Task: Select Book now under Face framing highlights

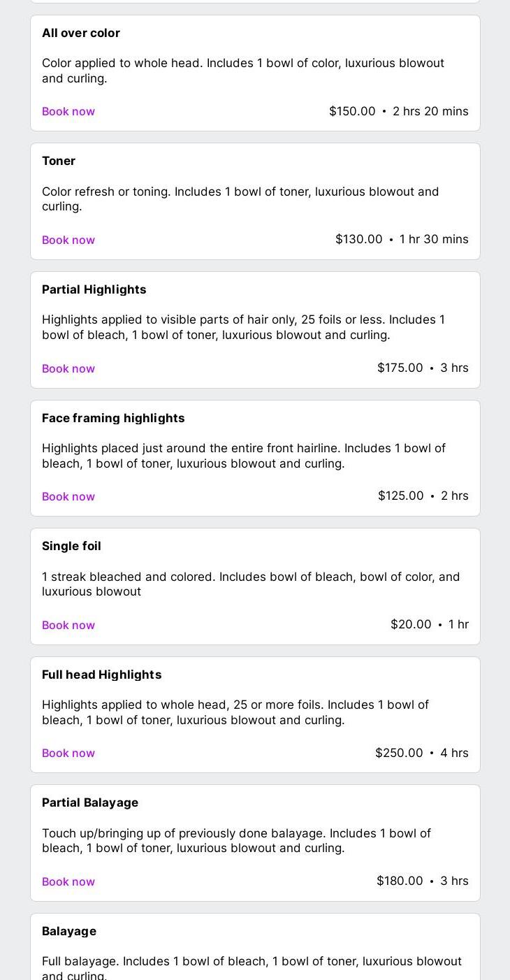Action: pyautogui.click(x=68, y=496)
